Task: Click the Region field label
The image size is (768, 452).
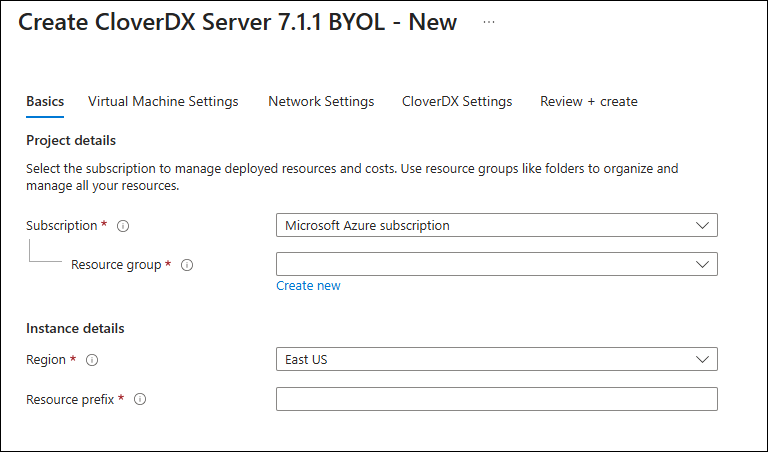Action: pos(46,360)
